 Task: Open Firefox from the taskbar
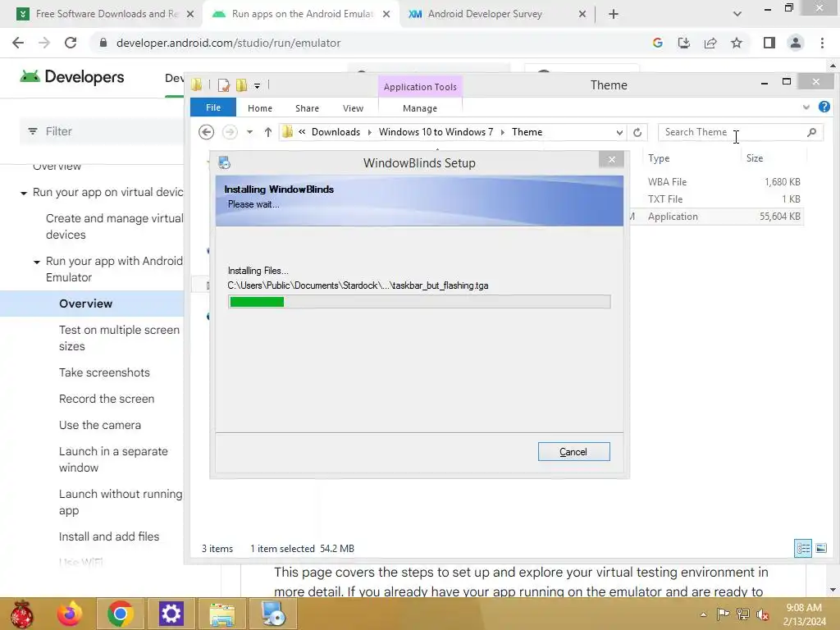70,614
